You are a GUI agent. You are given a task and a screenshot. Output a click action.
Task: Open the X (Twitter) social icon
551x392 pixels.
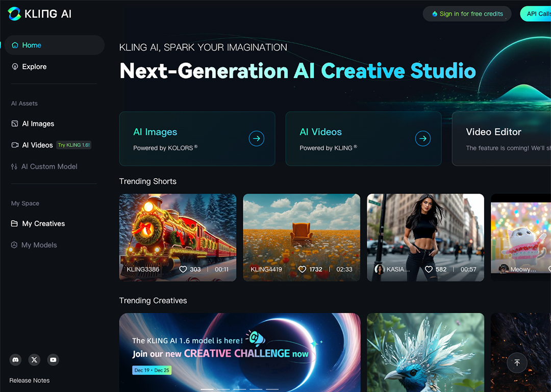[x=34, y=360]
